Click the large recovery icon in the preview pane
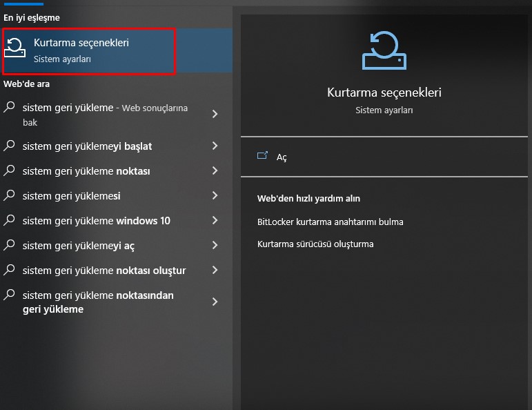Screen dimensions: 532x410 click(384, 50)
